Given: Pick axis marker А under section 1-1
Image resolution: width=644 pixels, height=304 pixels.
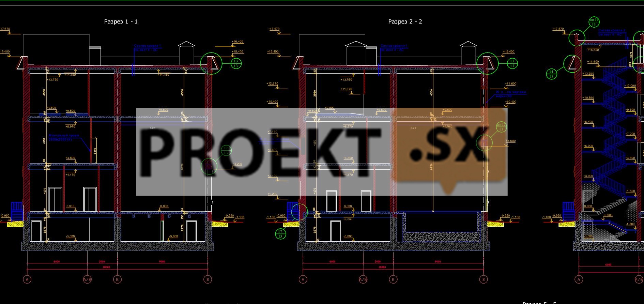Looking at the screenshot, I should click(x=27, y=279).
